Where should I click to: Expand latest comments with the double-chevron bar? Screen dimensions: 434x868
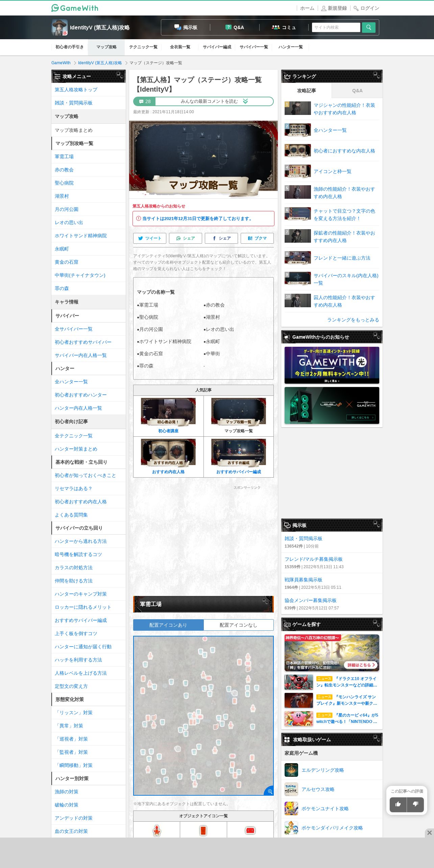214,101
